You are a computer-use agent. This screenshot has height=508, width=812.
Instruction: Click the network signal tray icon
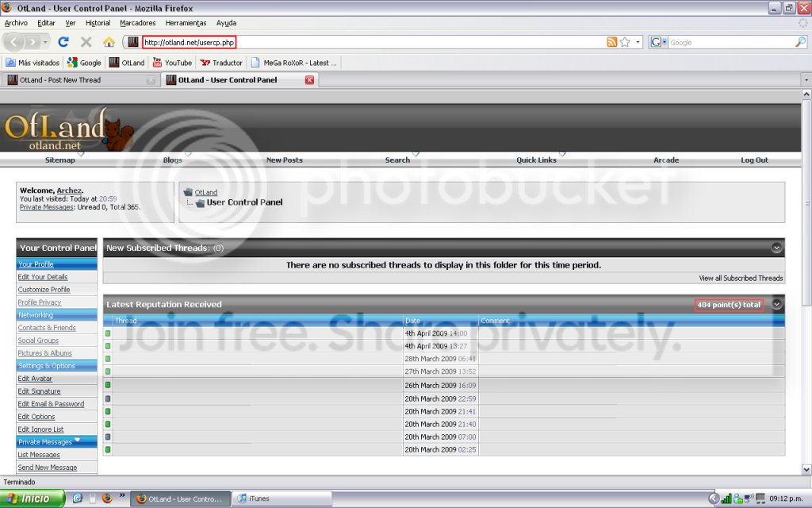(726, 498)
